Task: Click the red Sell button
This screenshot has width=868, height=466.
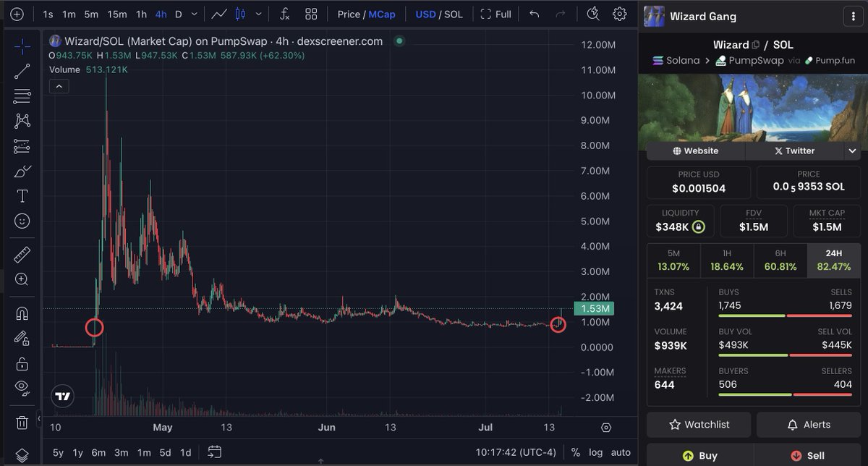Action: pos(809,456)
